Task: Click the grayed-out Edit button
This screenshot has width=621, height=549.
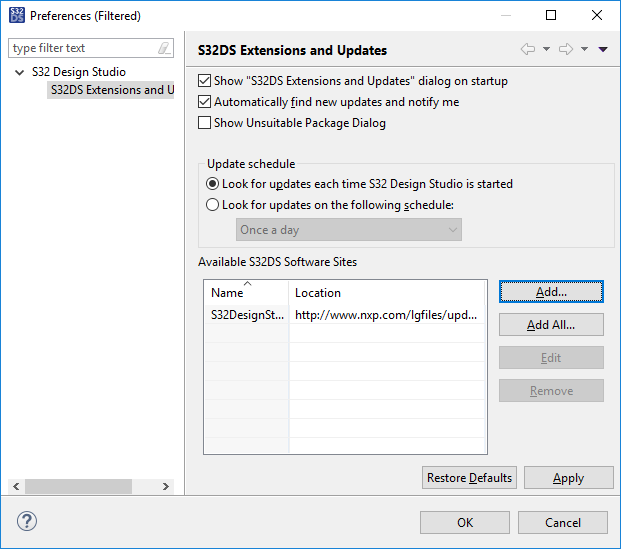Action: [551, 358]
